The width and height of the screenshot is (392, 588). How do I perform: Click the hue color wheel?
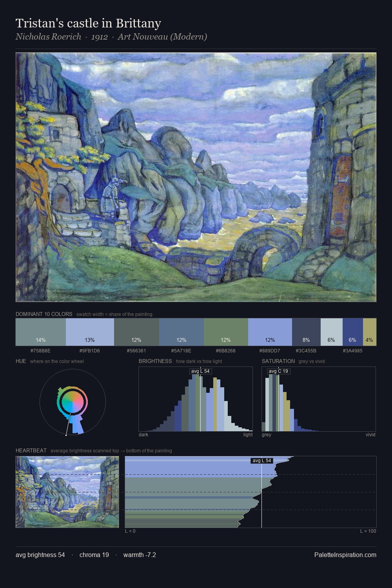(x=73, y=402)
